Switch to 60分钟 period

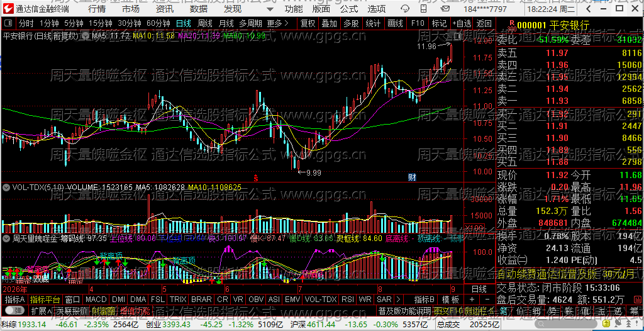click(158, 23)
